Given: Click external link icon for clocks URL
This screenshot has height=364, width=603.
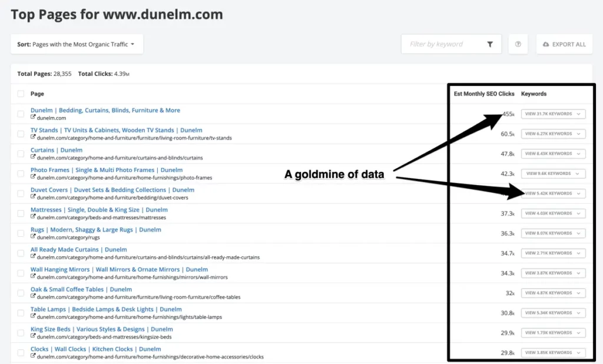Looking at the screenshot, I should point(33,356).
